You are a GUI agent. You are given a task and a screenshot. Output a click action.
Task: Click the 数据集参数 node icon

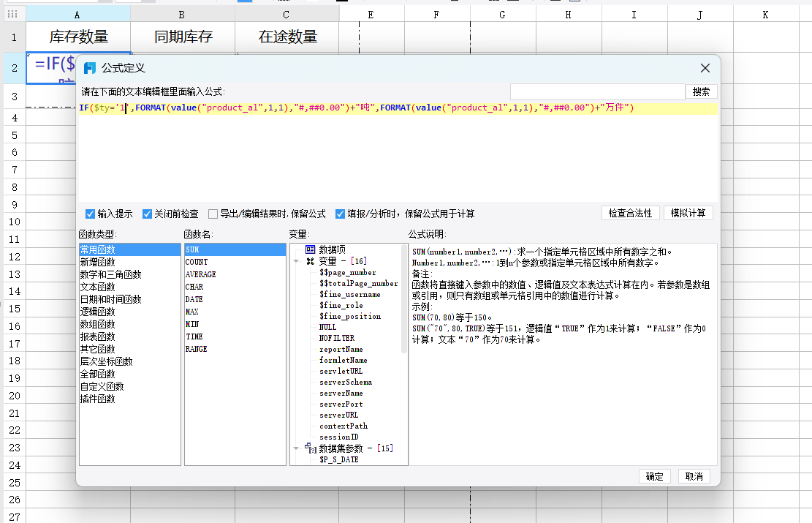click(311, 448)
